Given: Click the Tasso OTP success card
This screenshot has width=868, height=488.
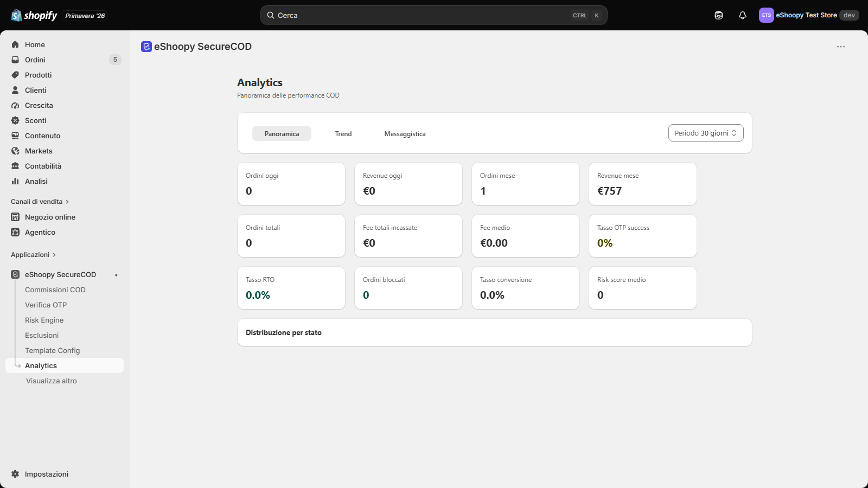Looking at the screenshot, I should tap(643, 236).
